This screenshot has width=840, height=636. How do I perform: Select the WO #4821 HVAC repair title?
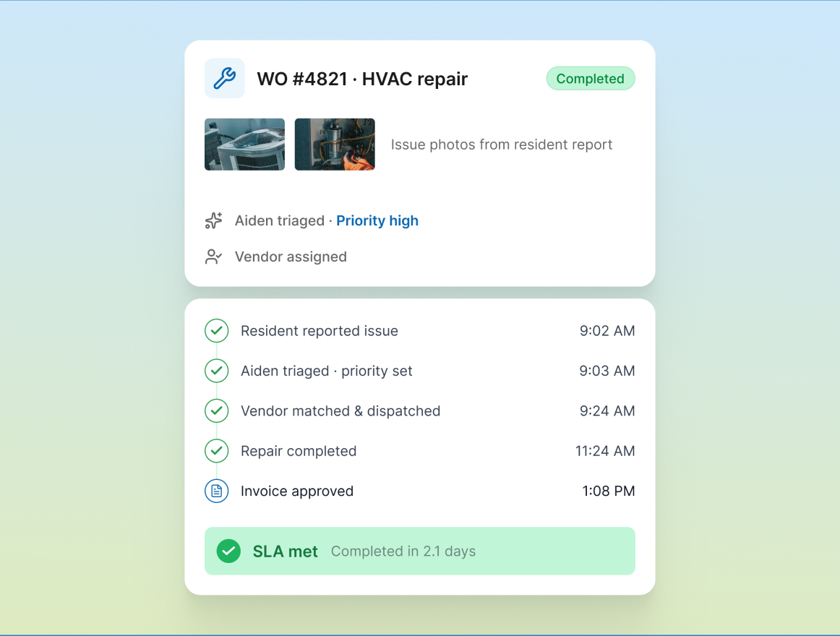[362, 79]
